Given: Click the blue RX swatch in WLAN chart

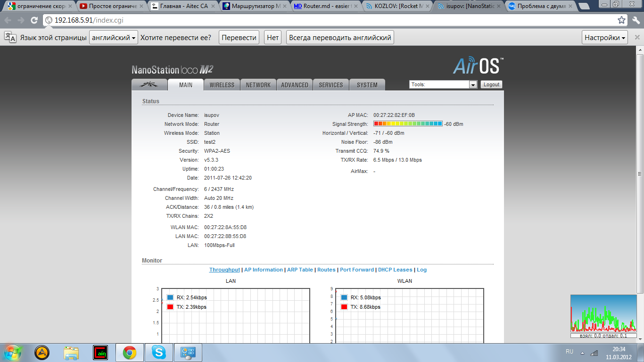Looking at the screenshot, I should (x=344, y=297).
